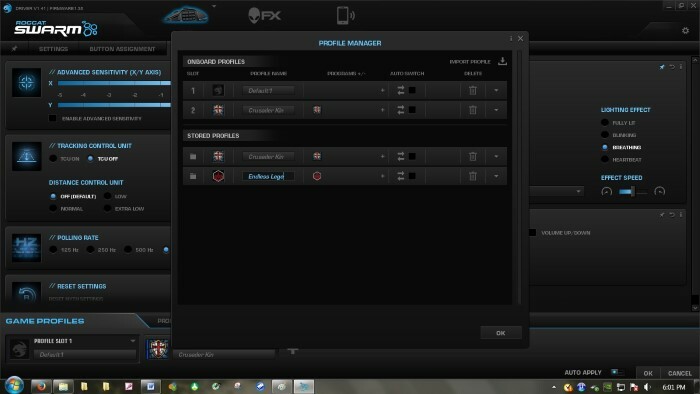Toggle auto switch checkbox for Default1
Image resolution: width=700 pixels, height=394 pixels.
coord(412,91)
